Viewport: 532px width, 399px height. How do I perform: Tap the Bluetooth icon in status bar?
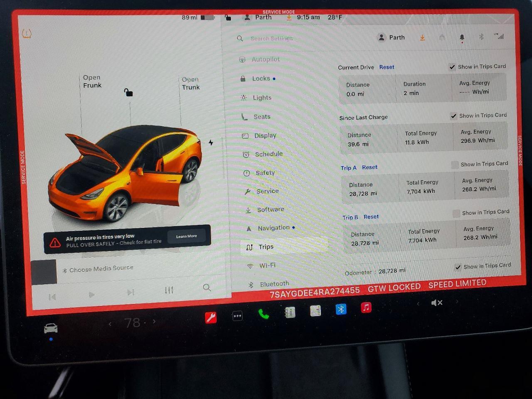pos(481,37)
